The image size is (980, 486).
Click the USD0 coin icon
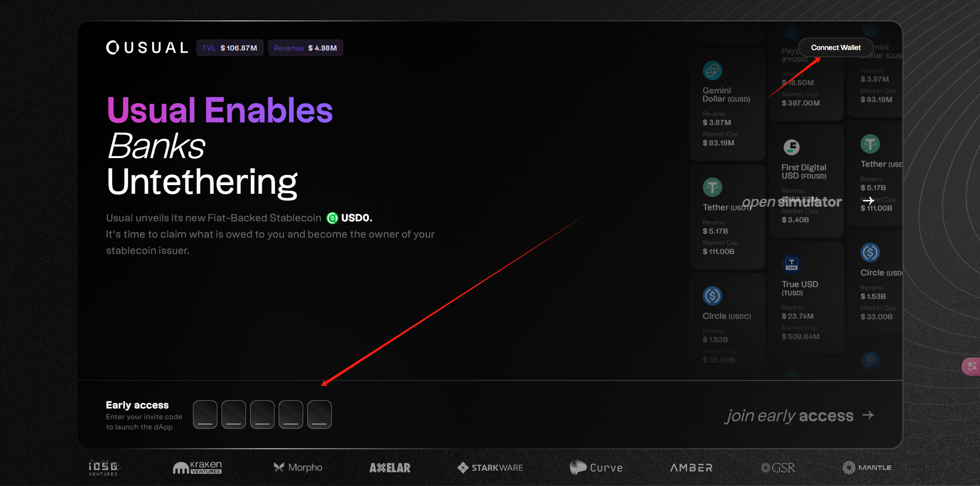click(332, 218)
